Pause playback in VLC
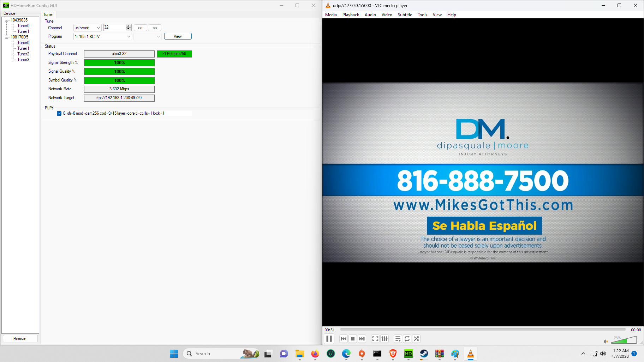The image size is (644, 362). tap(329, 339)
